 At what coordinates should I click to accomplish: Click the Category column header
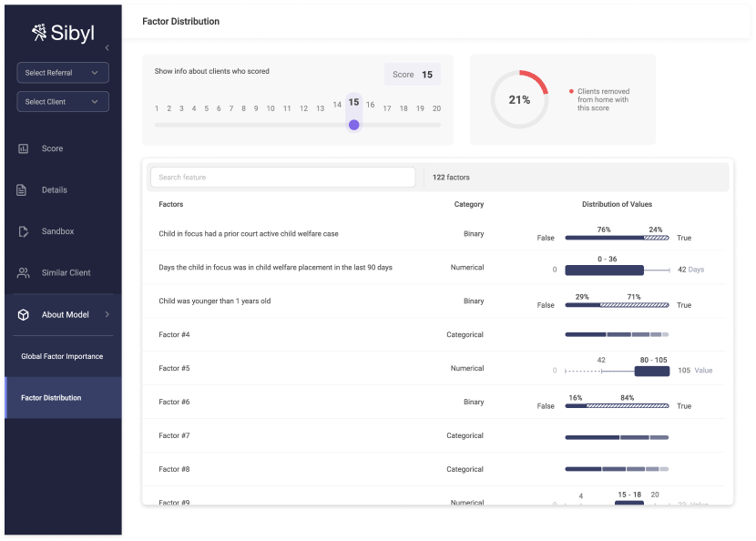469,205
